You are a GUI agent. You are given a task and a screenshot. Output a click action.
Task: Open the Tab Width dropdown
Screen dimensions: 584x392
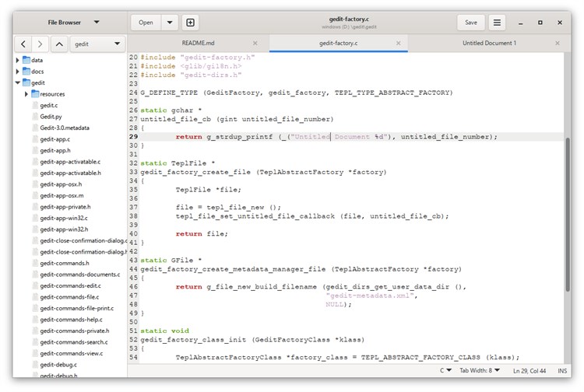(480, 370)
